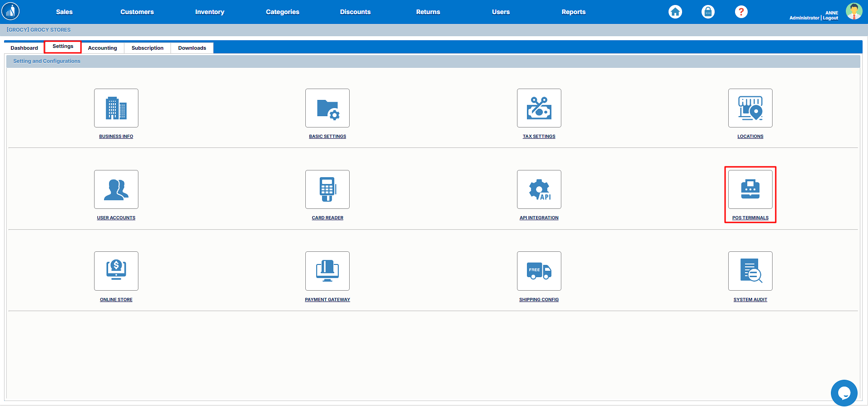This screenshot has height=415, width=868.
Task: Open the Inventory menu
Action: [209, 12]
